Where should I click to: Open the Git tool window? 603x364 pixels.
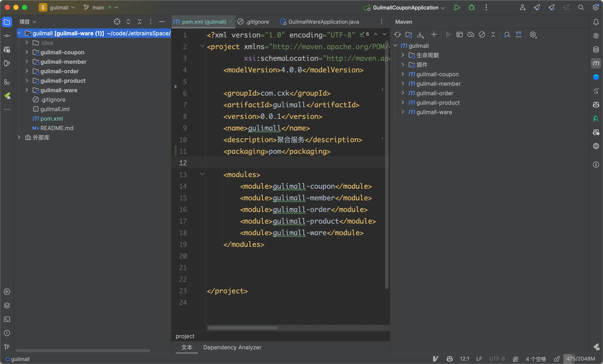click(7, 347)
